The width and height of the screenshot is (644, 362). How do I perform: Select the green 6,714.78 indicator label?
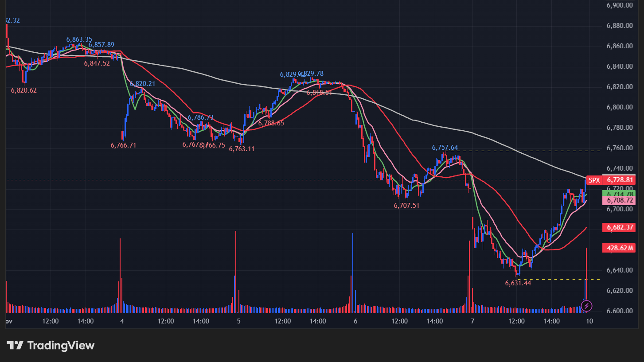[x=620, y=194]
